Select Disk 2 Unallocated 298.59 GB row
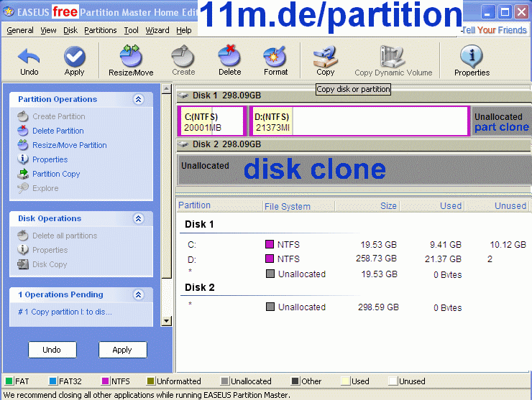 [x=355, y=307]
